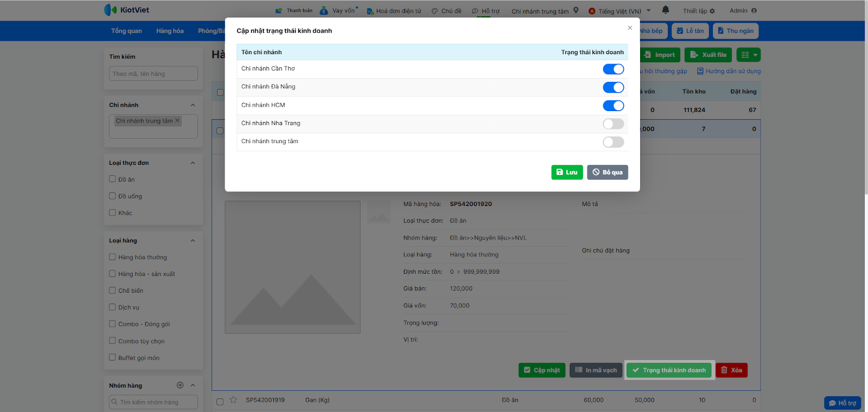Cancel with the Bỏ qua button
Screen dimensions: 868x412
[608, 172]
